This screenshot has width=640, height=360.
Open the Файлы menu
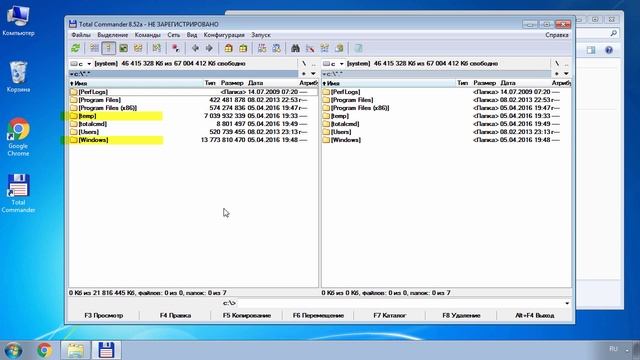coord(81,35)
